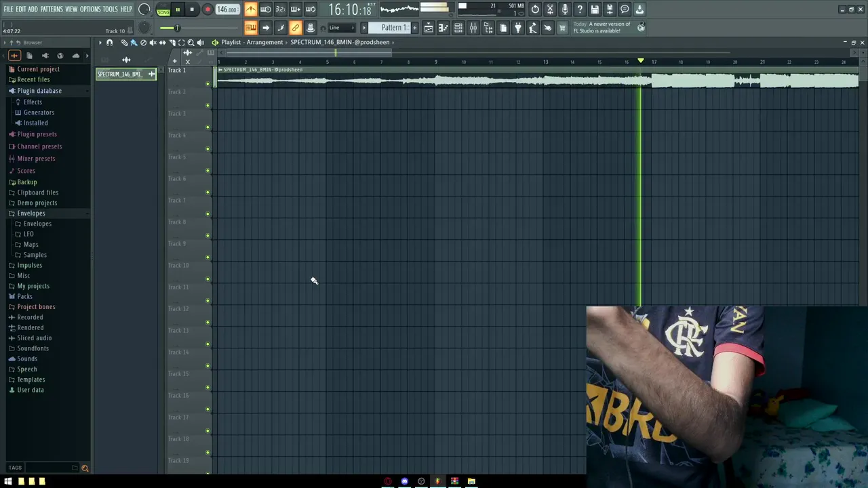Open the EDIT menu
The image size is (868, 488).
coord(21,9)
